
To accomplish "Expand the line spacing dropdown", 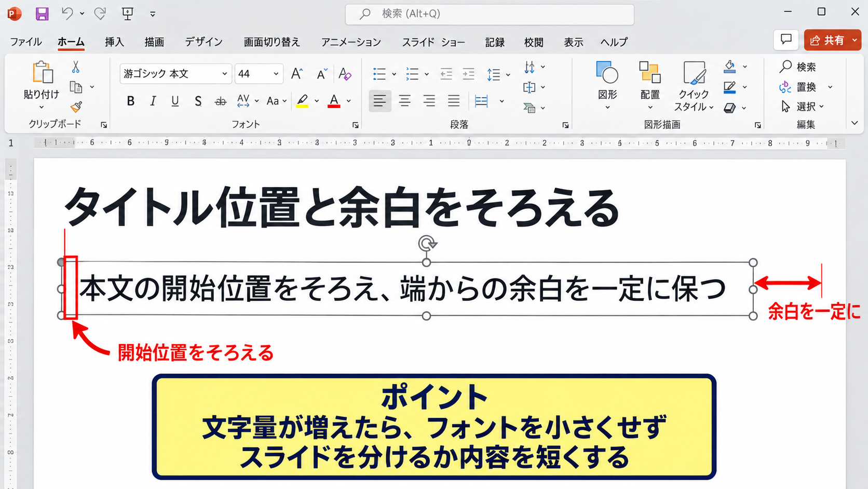I will click(508, 74).
